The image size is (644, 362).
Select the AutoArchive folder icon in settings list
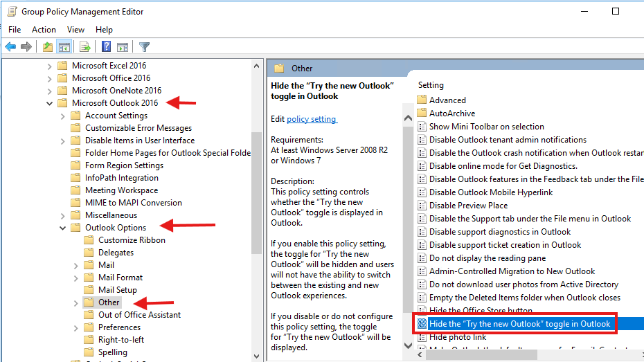tap(422, 113)
